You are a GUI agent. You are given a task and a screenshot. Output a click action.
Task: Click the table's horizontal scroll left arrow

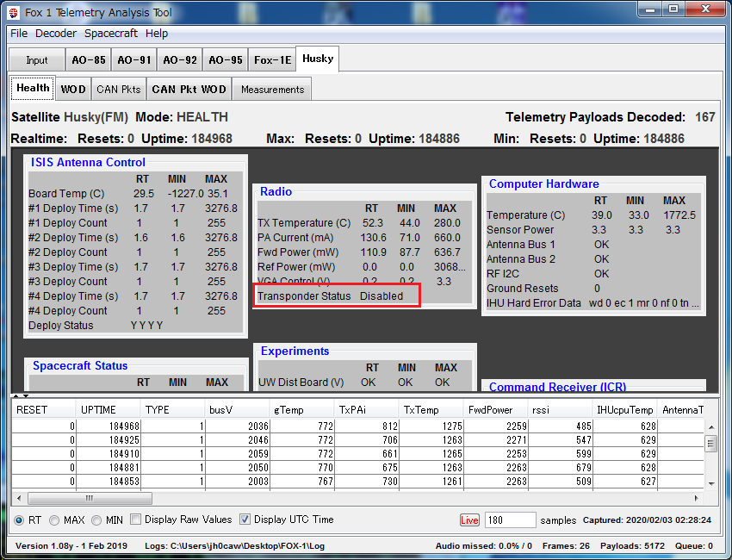tap(19, 498)
